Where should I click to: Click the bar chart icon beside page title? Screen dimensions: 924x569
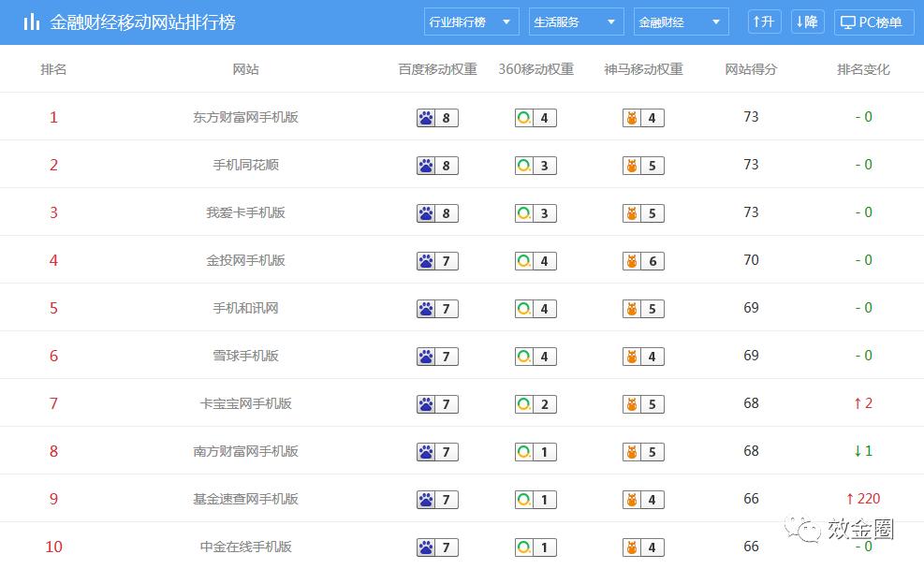point(31,22)
